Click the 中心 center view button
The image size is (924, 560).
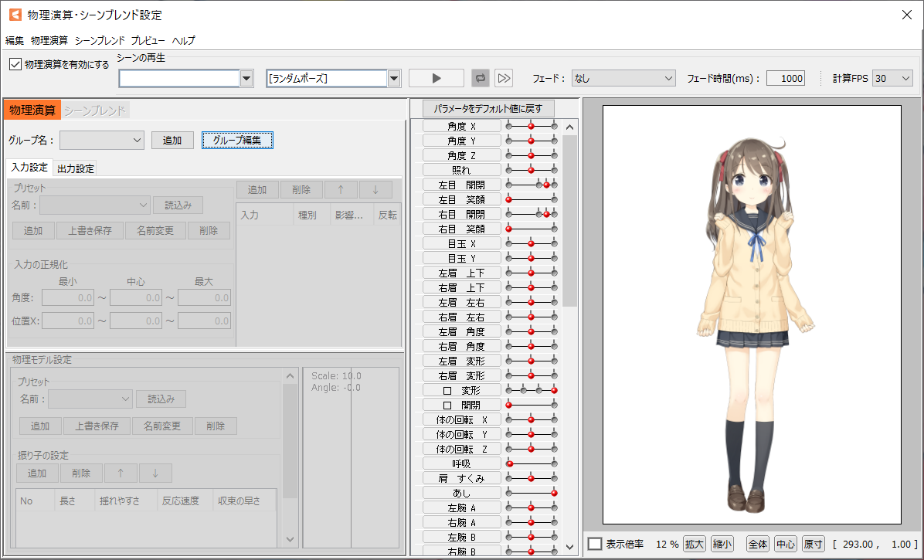[x=786, y=544]
